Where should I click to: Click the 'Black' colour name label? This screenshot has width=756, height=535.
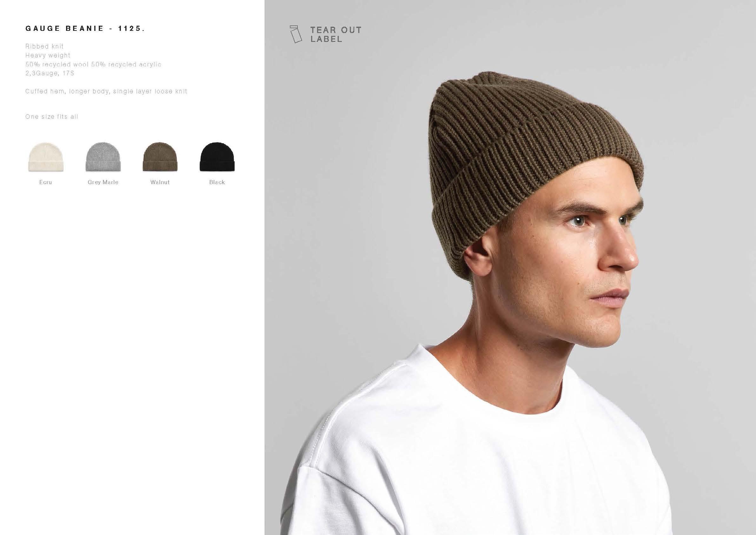(x=217, y=182)
